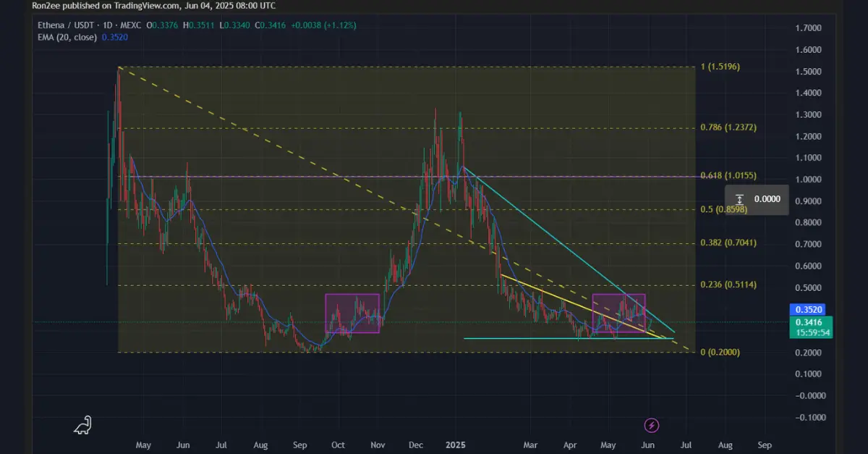
Task: Click the vertical arrows icon beside 0.0000 tooltip
Action: tap(739, 199)
